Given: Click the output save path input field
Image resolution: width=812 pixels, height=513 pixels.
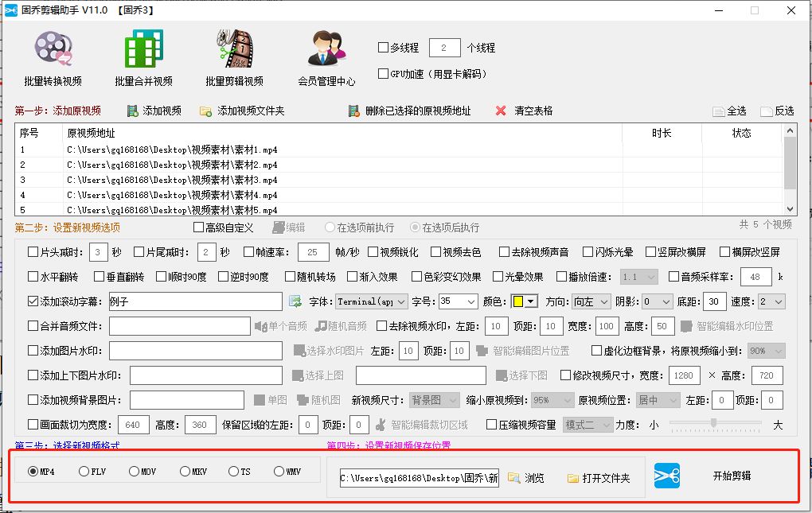Looking at the screenshot, I should tap(420, 478).
